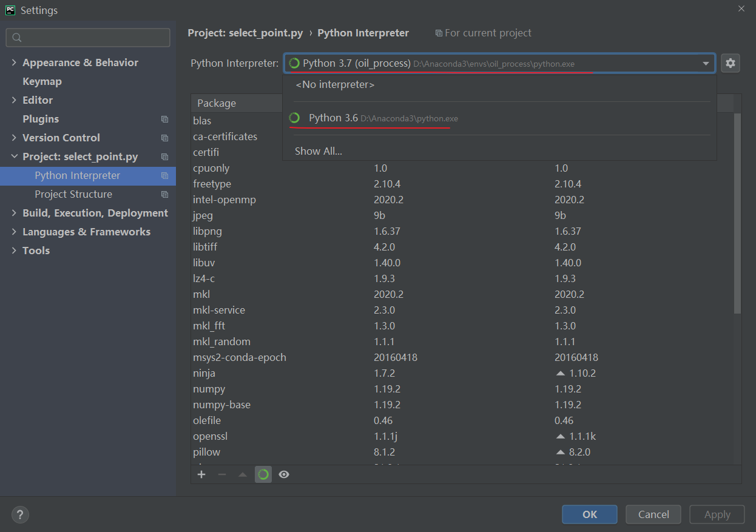Select the numpy-base package row
Screen dimensions: 756x532
tap(462, 405)
